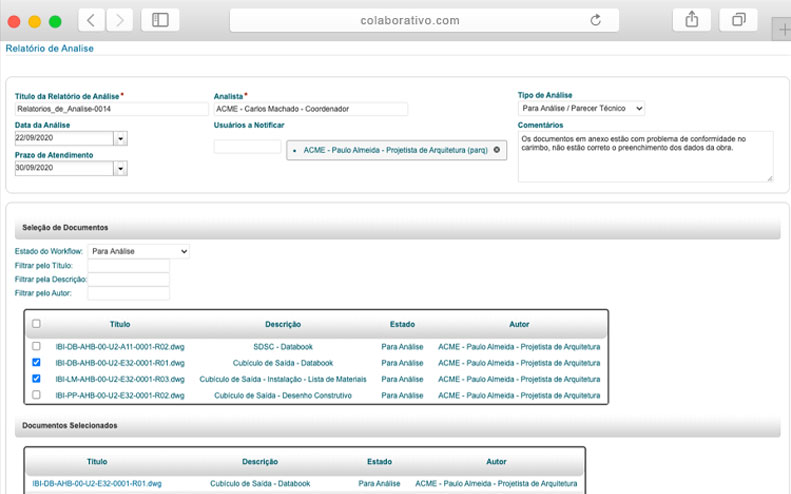Sort by Descrição column in selection table
Image resolution: width=791 pixels, height=494 pixels.
pyautogui.click(x=283, y=324)
